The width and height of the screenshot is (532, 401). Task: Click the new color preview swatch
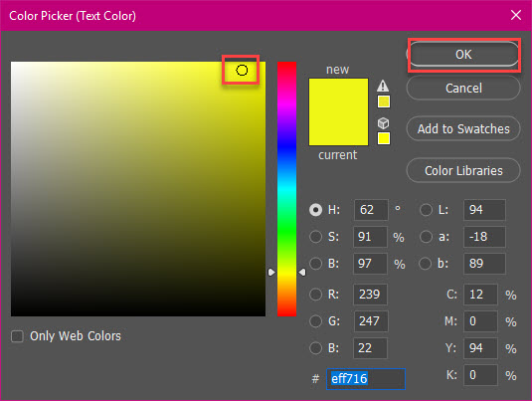coord(338,96)
